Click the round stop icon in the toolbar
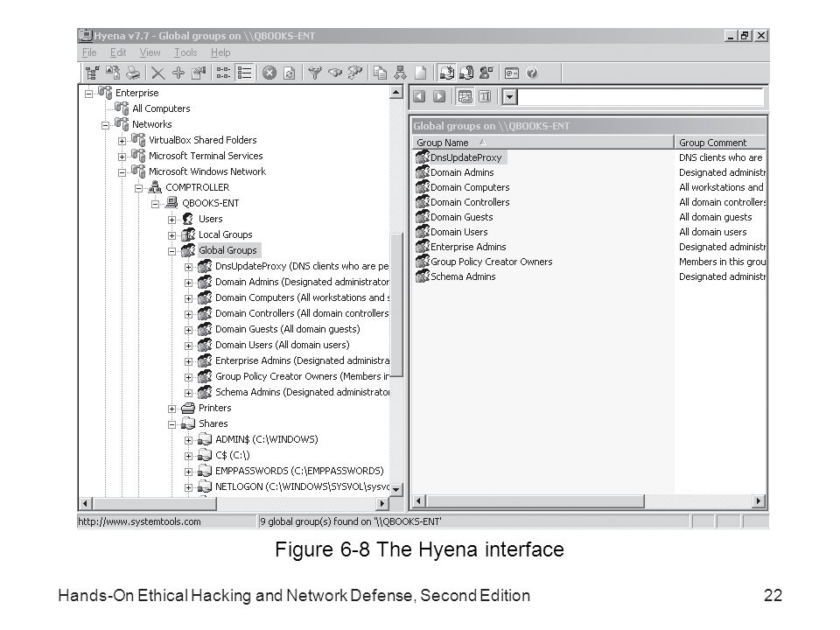The width and height of the screenshot is (840, 630). tap(269, 73)
